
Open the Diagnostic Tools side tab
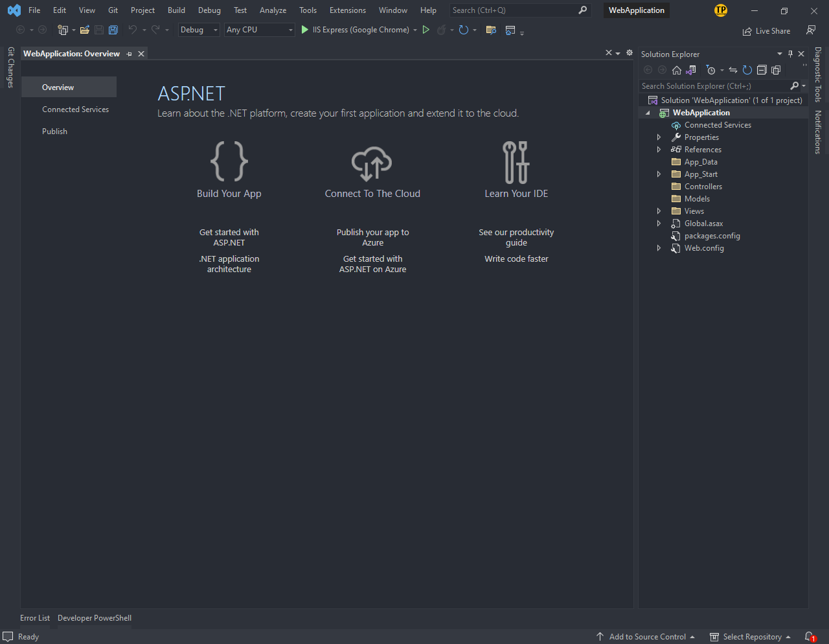(x=818, y=75)
